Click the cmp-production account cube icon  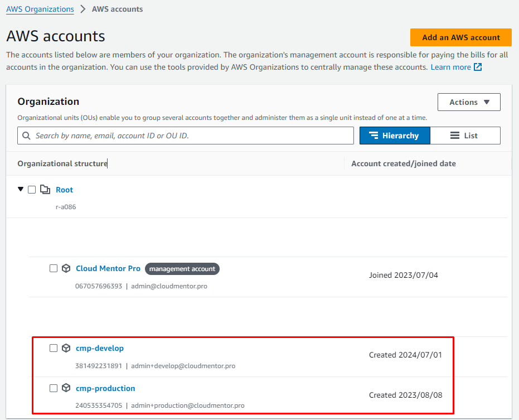tap(66, 388)
